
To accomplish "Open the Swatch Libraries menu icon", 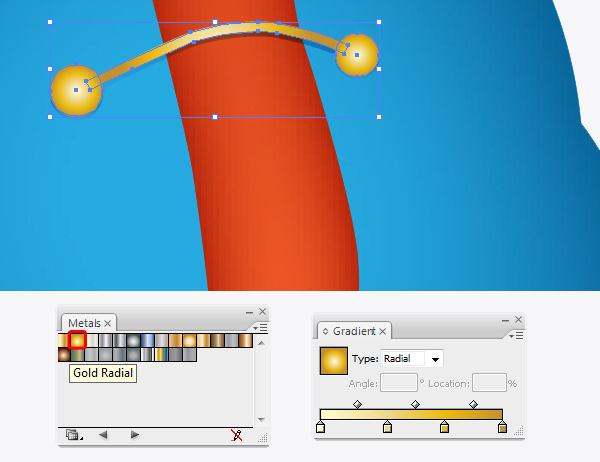I will [73, 435].
